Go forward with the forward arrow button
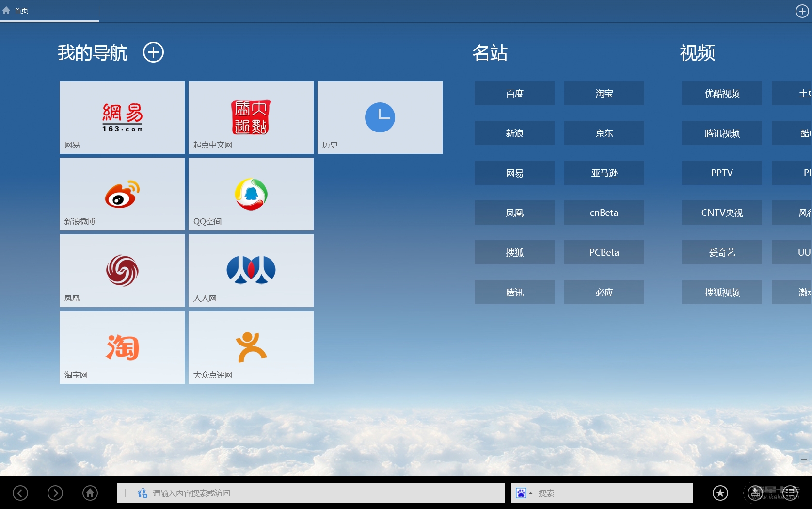 [x=55, y=493]
